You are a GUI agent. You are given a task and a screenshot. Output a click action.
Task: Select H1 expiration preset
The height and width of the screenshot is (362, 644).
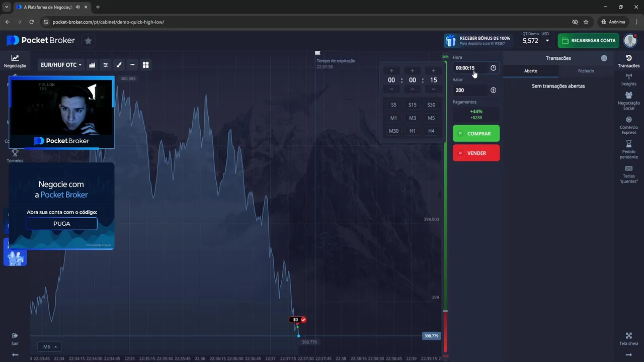pos(413,131)
